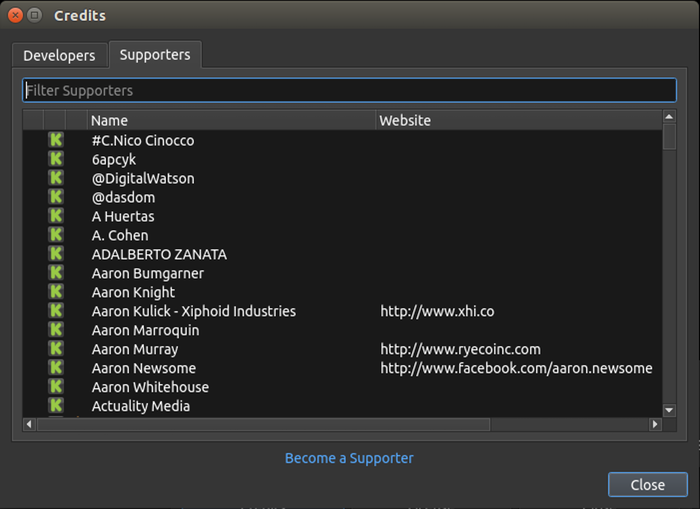700x509 pixels.
Task: Click the horizontal scrollbar right arrow
Action: tap(655, 424)
